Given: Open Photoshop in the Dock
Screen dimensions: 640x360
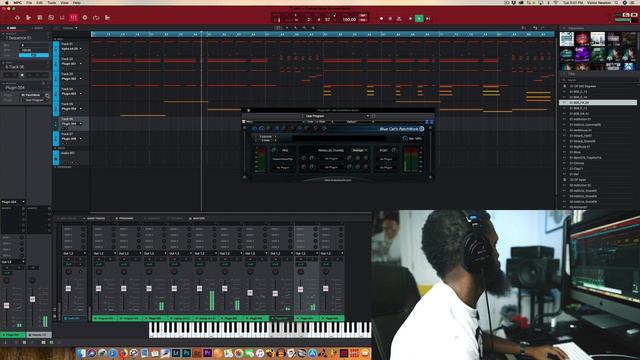Looking at the screenshot, I should [187, 353].
